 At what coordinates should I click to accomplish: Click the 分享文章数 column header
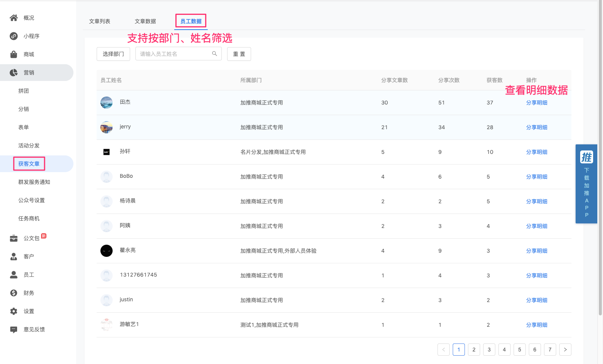click(x=395, y=80)
